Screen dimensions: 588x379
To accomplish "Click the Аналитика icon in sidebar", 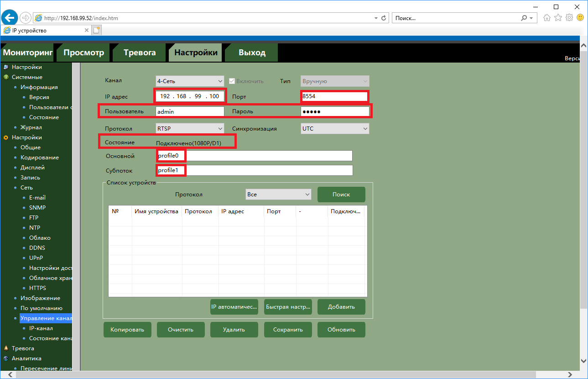I will click(6, 358).
